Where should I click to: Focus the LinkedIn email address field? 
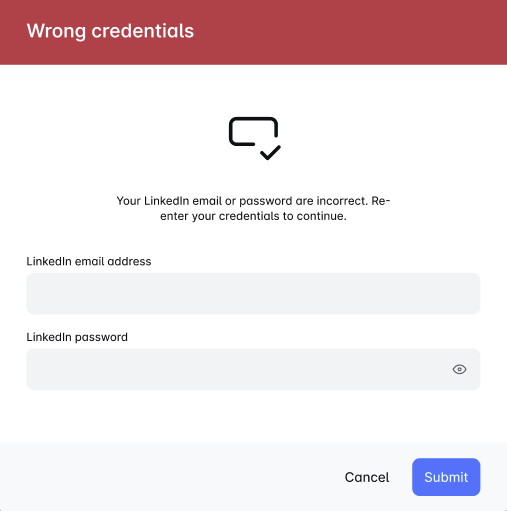pyautogui.click(x=253, y=294)
